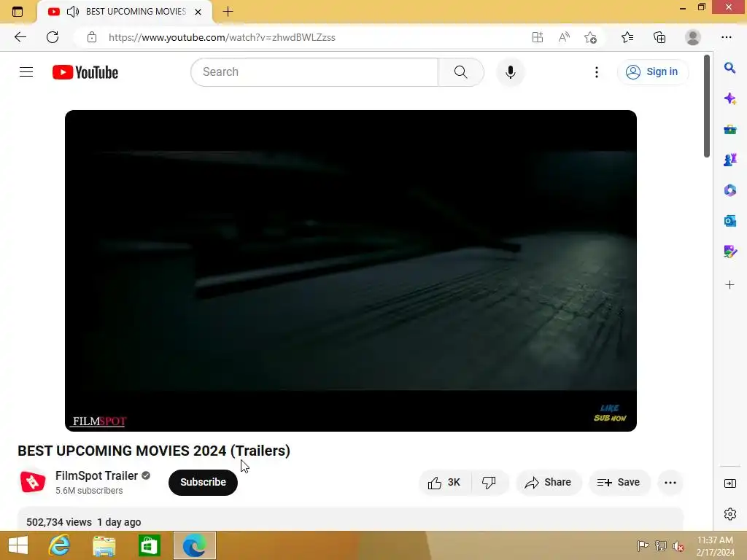747x560 pixels.
Task: Activate Read aloud icon
Action: pos(564,37)
